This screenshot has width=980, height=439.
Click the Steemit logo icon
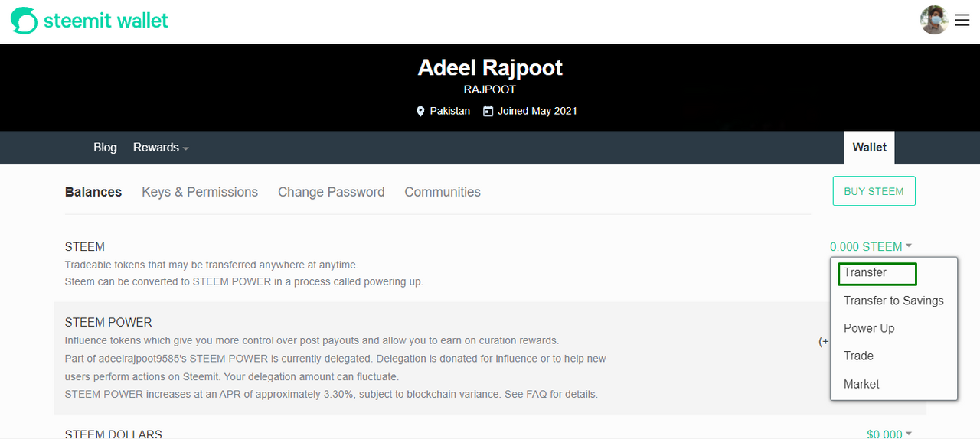click(24, 21)
